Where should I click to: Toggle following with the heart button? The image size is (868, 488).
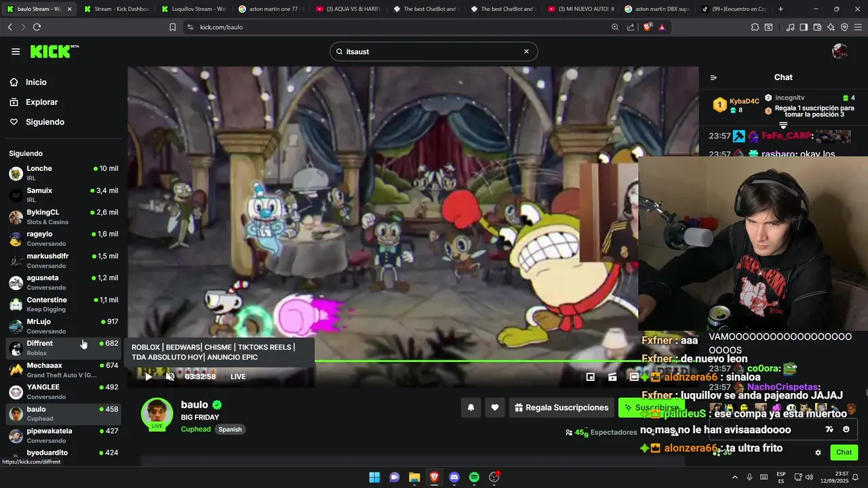[x=495, y=407]
